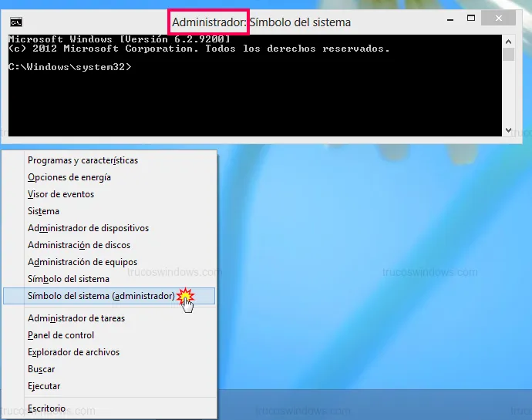Select Opciones de energía

coord(69,177)
